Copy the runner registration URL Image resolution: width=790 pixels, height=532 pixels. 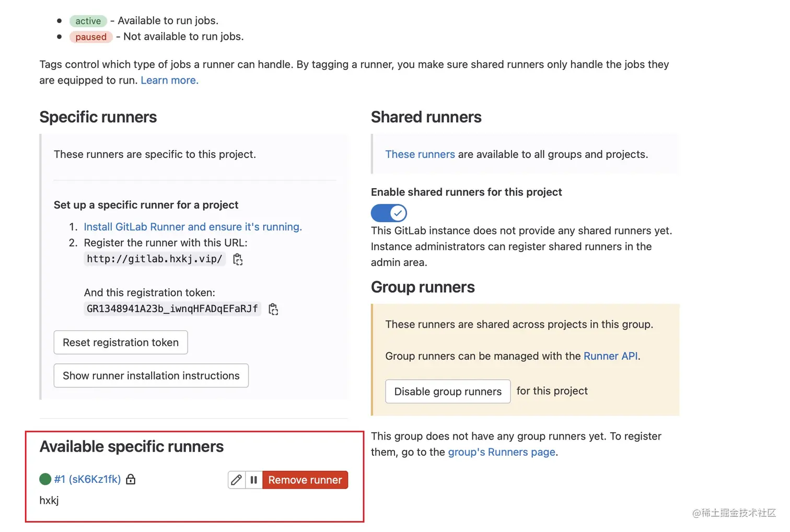238,259
